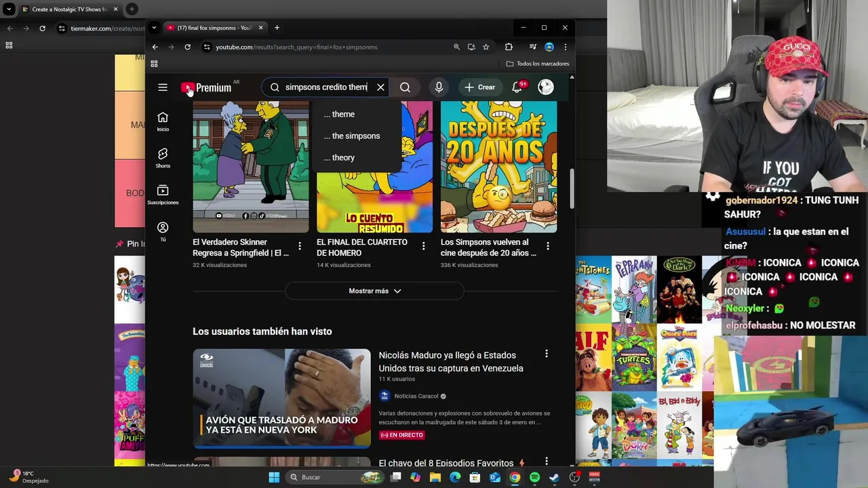The height and width of the screenshot is (488, 868).
Task: Open the YouTube account avatar menu
Action: [546, 87]
